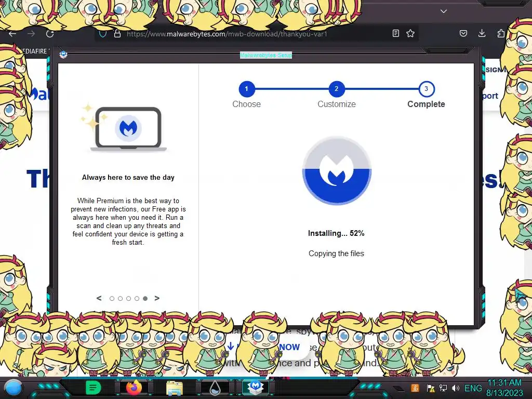Open the Firefox downloads panel

tap(482, 33)
